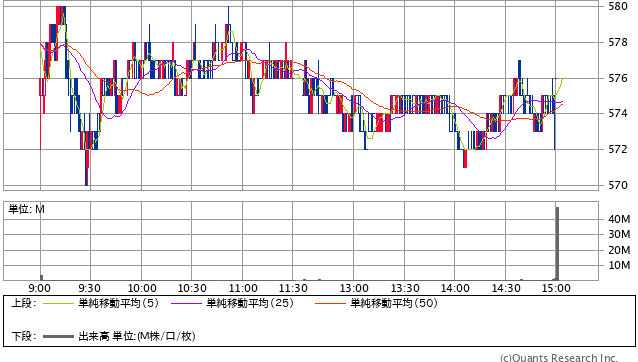Click the 10:00 time axis label
Screen dimensions: 638x362
coord(142,288)
